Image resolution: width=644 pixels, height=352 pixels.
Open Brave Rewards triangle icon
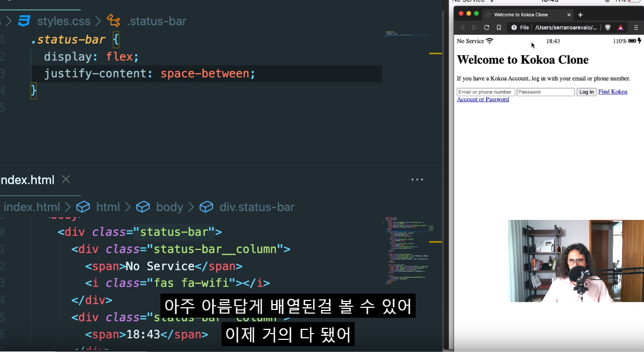620,27
